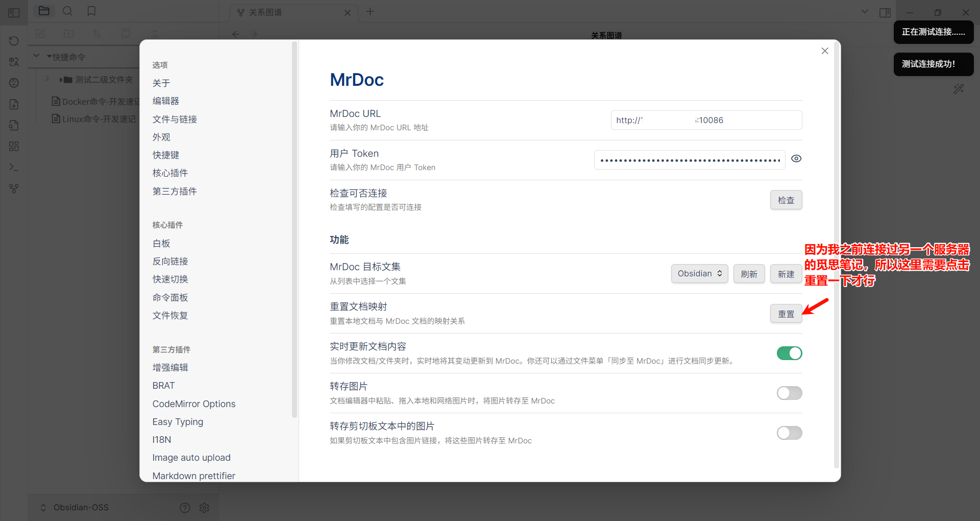Enable the 转存图片 switch
This screenshot has width=980, height=521.
[x=790, y=393]
